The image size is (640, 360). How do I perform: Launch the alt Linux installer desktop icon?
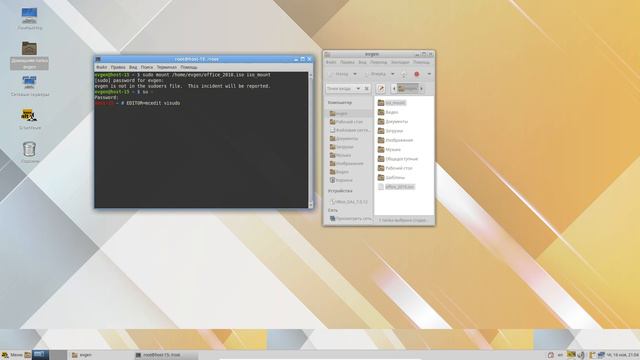29,119
